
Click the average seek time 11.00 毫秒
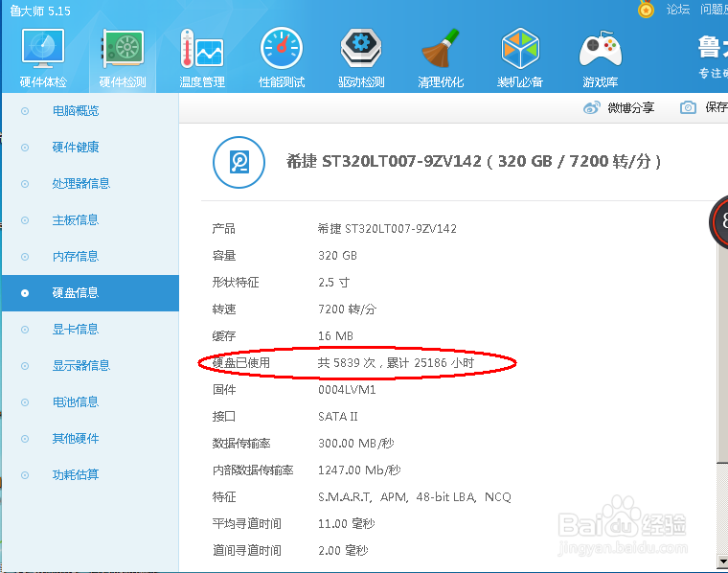(347, 524)
